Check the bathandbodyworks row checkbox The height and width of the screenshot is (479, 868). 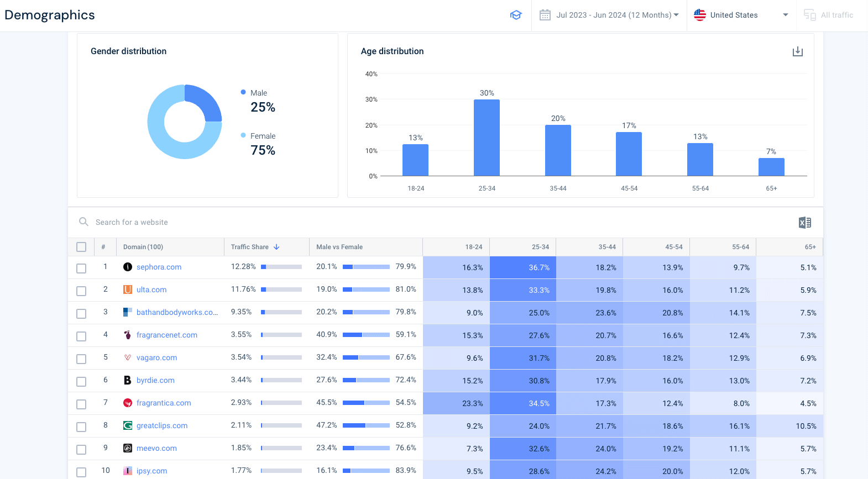pyautogui.click(x=81, y=314)
